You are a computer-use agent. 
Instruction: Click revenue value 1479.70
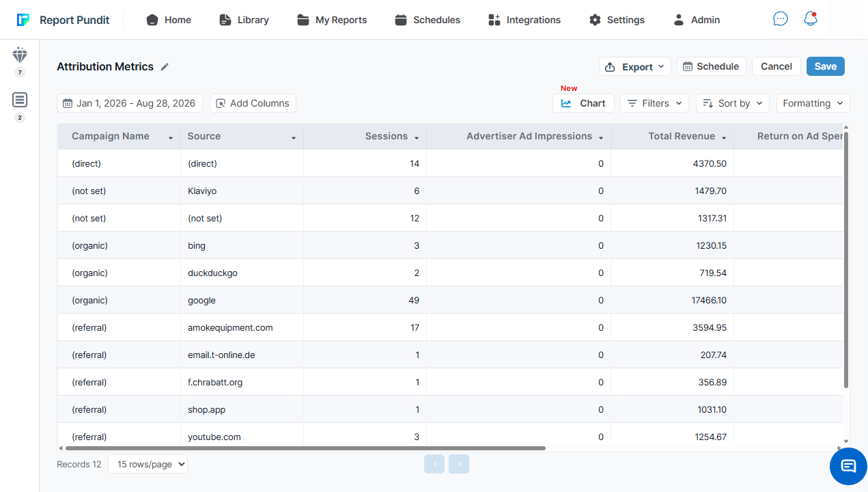pyautogui.click(x=711, y=191)
